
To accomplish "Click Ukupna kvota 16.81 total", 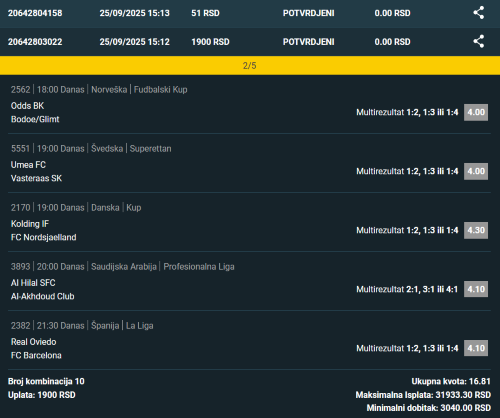I will pyautogui.click(x=451, y=381).
